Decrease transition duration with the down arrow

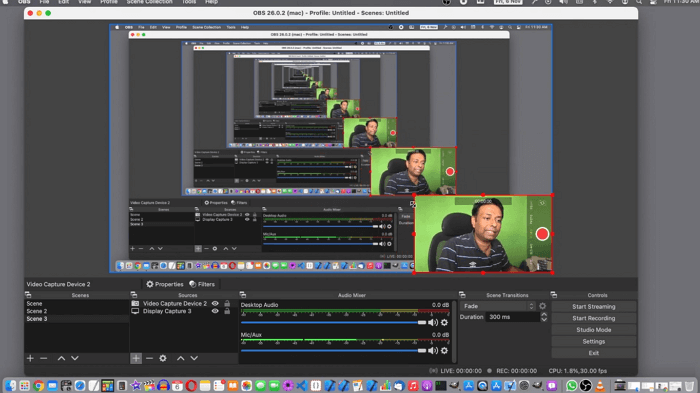tap(544, 320)
